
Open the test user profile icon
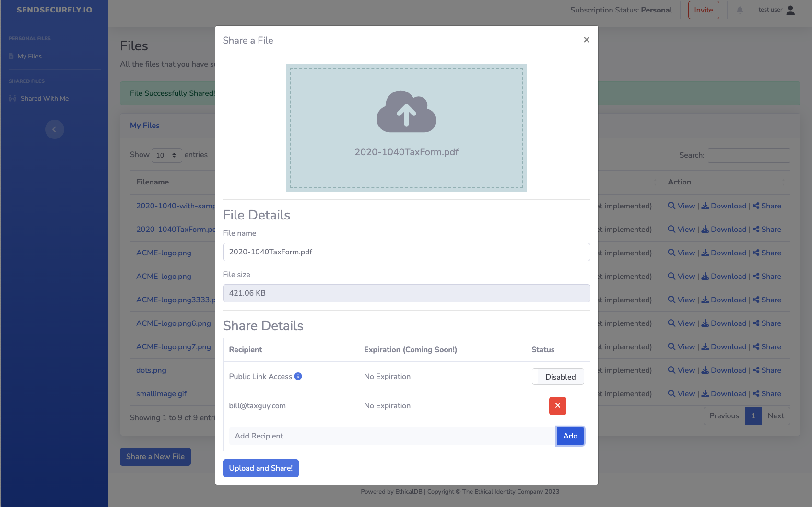789,9
